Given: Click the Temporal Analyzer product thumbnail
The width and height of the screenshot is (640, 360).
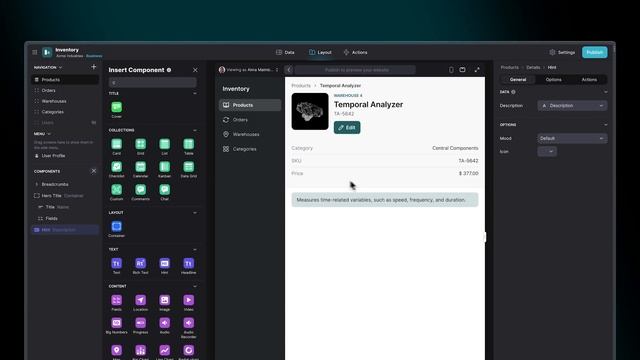Looking at the screenshot, I should pyautogui.click(x=310, y=111).
